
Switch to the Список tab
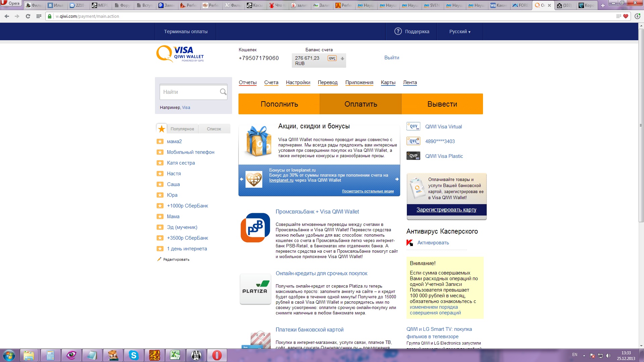214,129
